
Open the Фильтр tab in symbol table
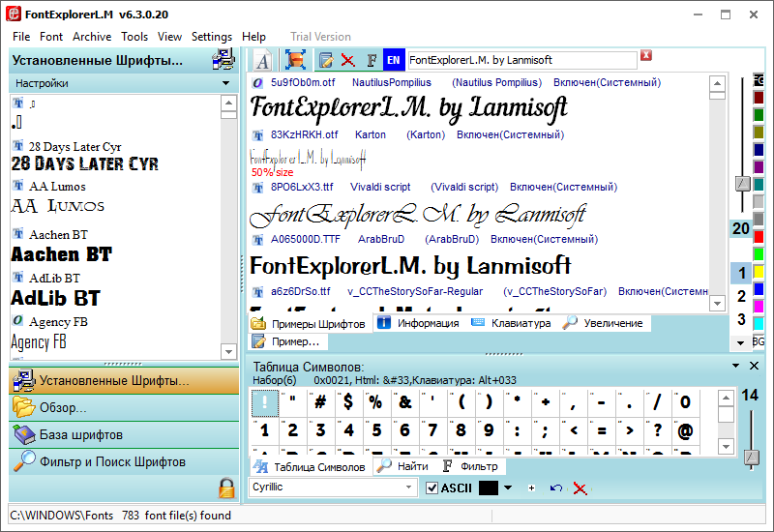470,466
